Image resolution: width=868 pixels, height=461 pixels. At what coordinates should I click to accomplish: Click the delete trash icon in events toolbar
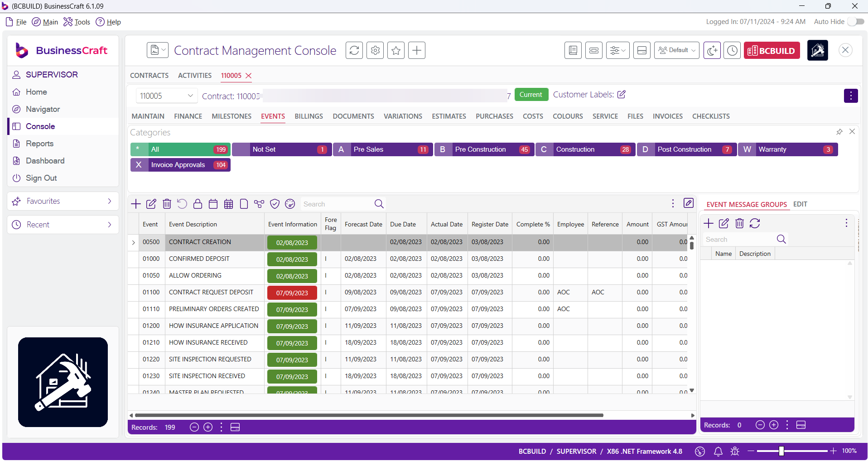(x=167, y=204)
